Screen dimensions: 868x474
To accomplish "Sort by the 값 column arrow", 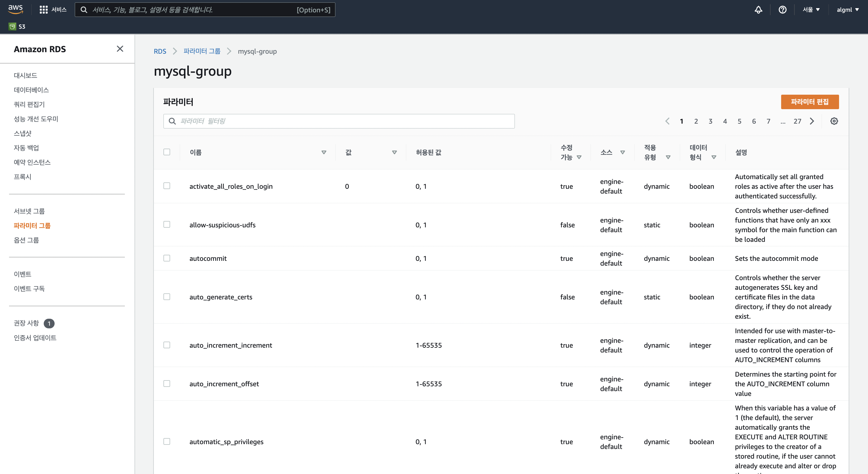I will coord(394,153).
